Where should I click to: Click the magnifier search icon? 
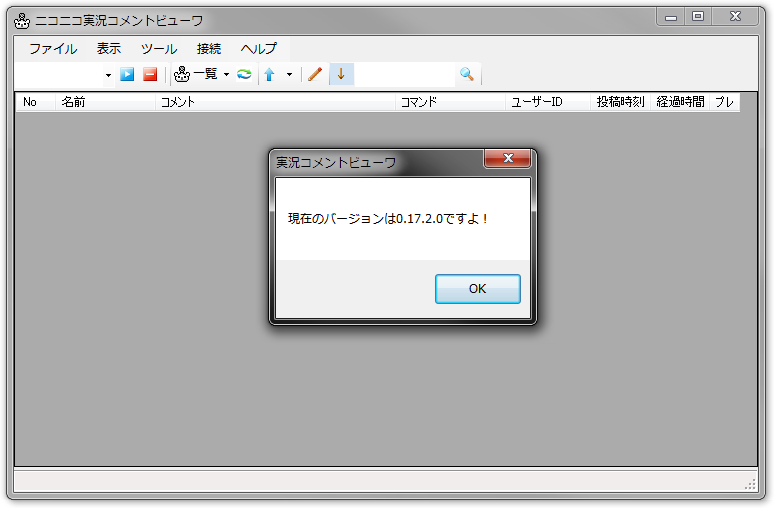coord(467,75)
